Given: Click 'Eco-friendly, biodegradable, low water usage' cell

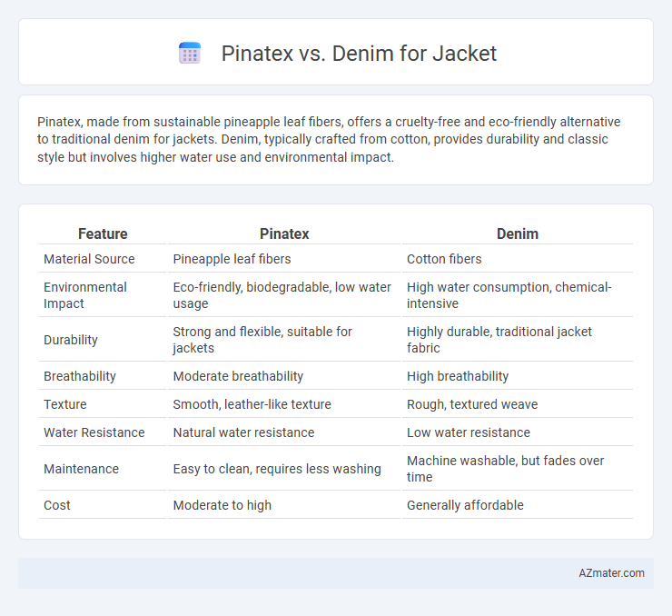Looking at the screenshot, I should [282, 295].
